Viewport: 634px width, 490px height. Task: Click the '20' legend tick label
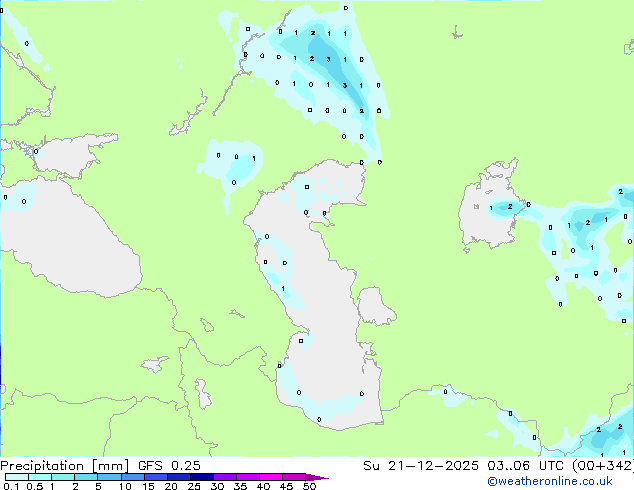[171, 486]
